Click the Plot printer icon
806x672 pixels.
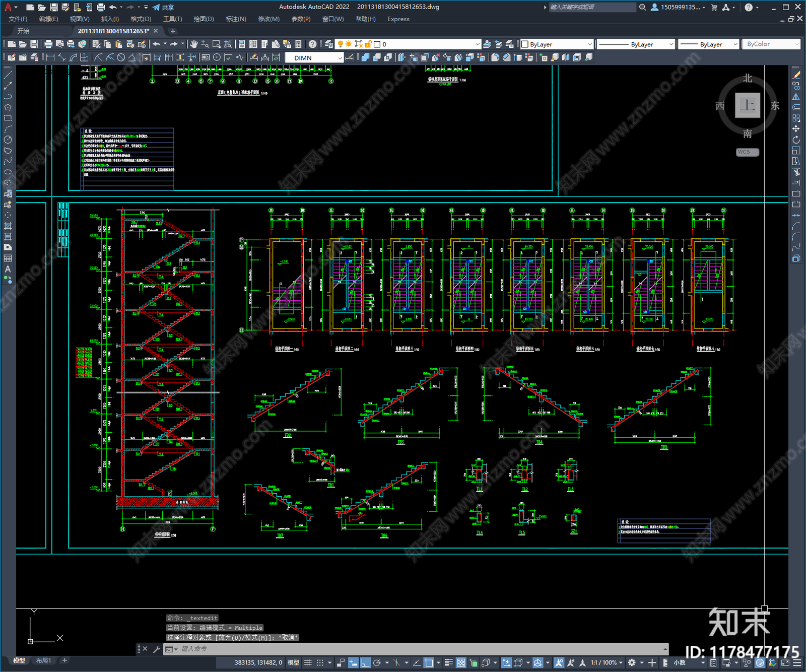[48, 44]
